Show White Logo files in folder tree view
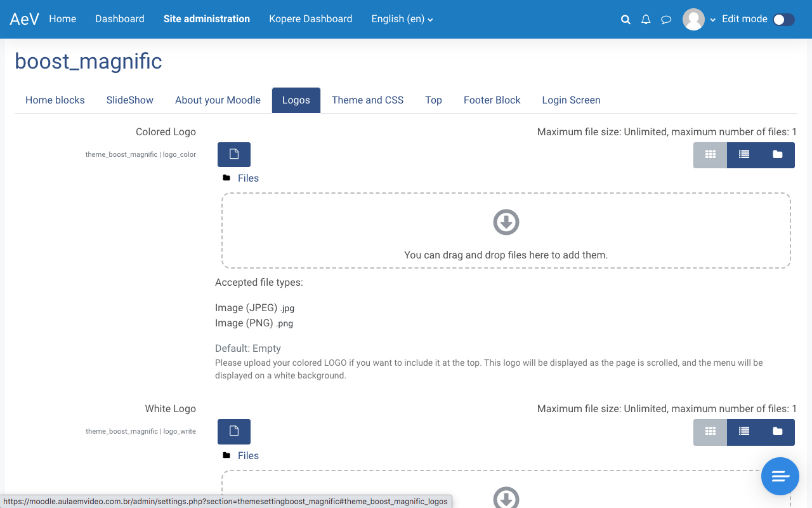 pyautogui.click(x=777, y=432)
